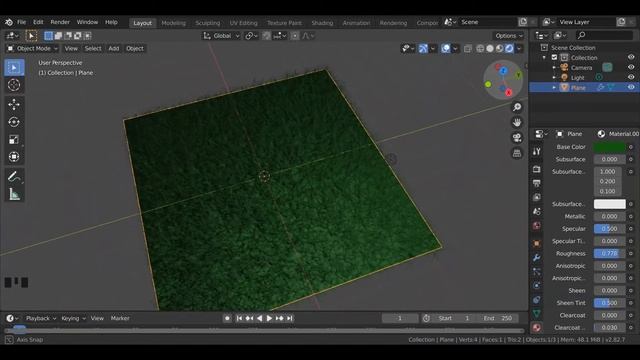Open the Object Mode dropdown

pyautogui.click(x=32, y=49)
